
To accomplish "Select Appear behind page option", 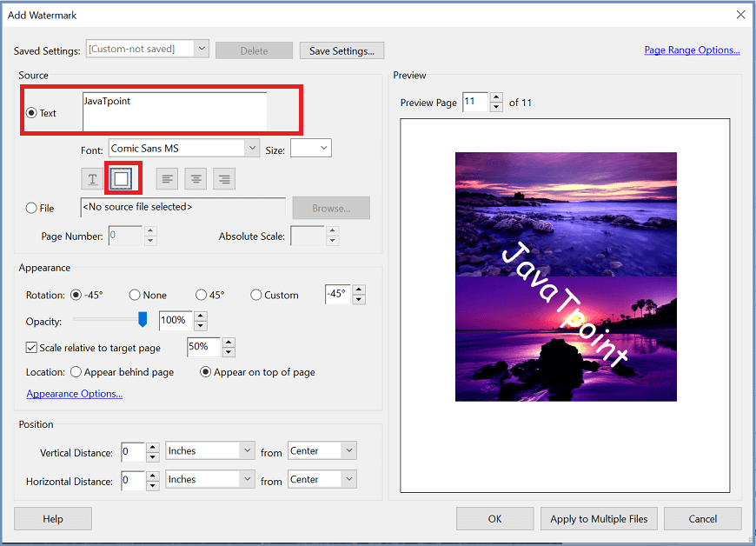I will [76, 372].
